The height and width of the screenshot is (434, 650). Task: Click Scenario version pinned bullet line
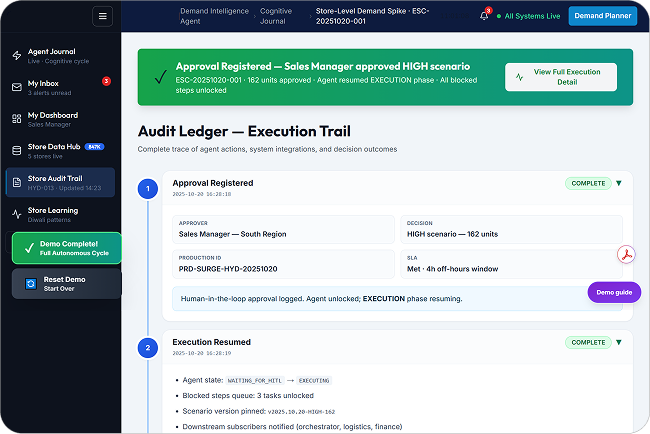coord(259,411)
